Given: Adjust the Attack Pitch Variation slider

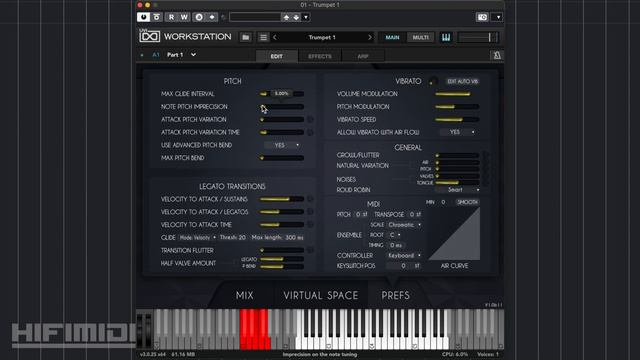Looking at the screenshot, I should pos(282,120).
